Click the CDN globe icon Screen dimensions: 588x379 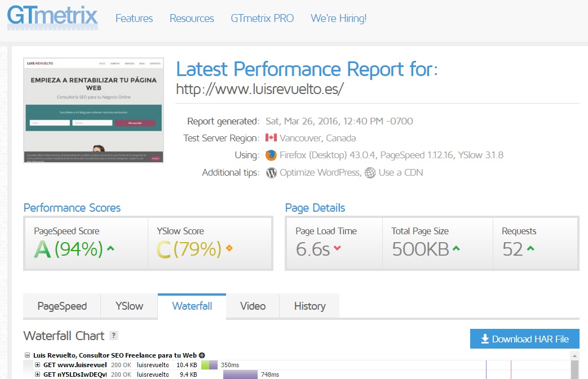point(370,173)
